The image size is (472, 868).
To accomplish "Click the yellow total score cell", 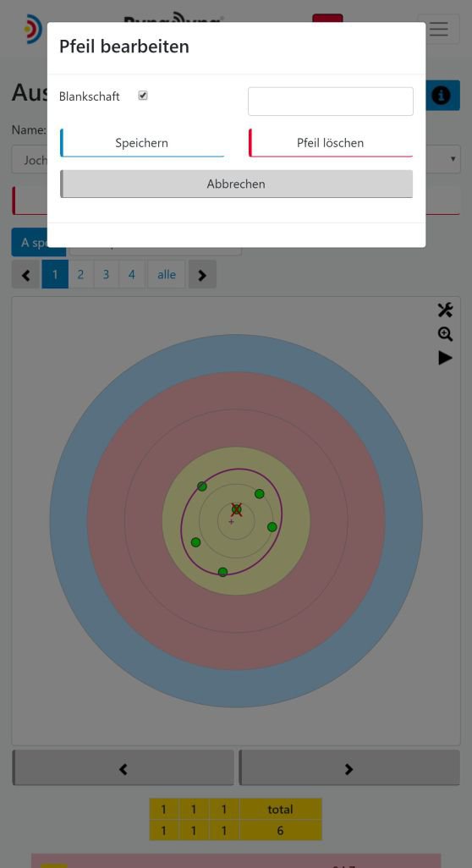I will (x=280, y=831).
